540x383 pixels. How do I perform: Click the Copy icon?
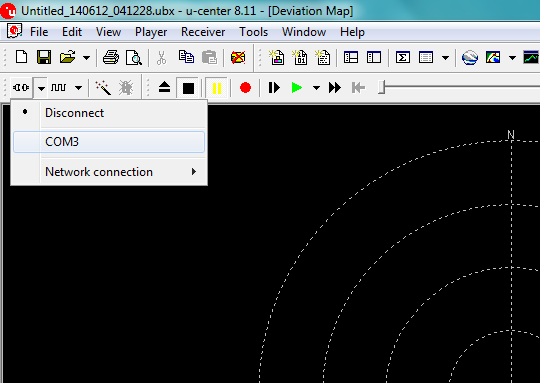[186, 57]
